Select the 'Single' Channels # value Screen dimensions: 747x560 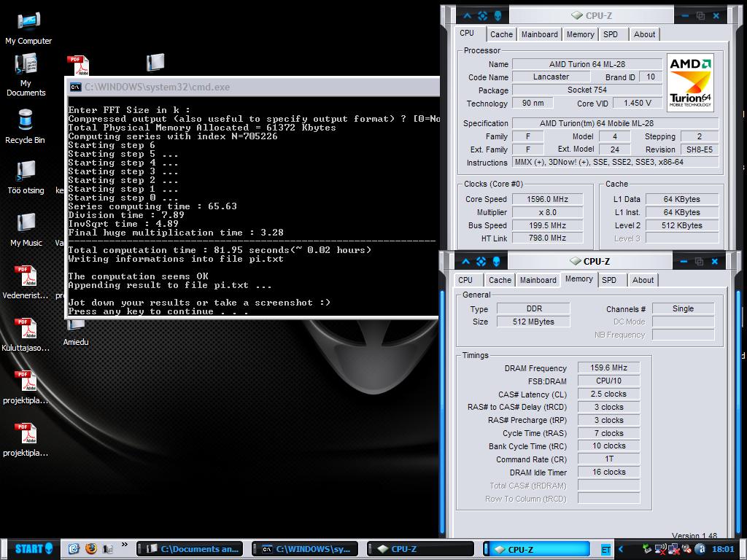tap(683, 308)
